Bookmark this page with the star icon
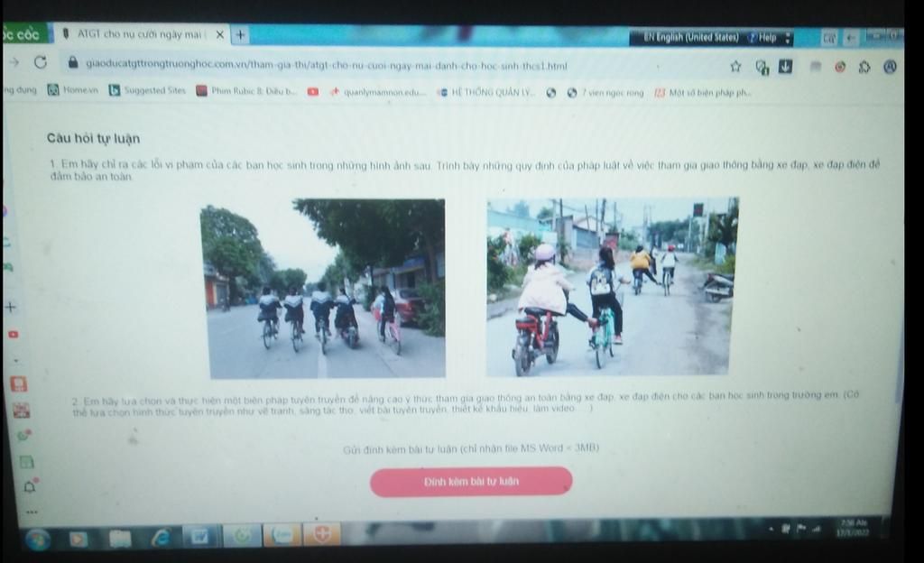This screenshot has height=563, width=924. [x=735, y=67]
